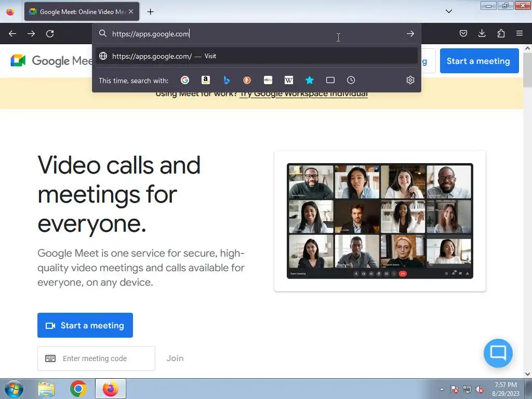Screen dimensions: 532x399
Task: Click the taskbar clock showing 7:57 PM
Action: [506, 389]
